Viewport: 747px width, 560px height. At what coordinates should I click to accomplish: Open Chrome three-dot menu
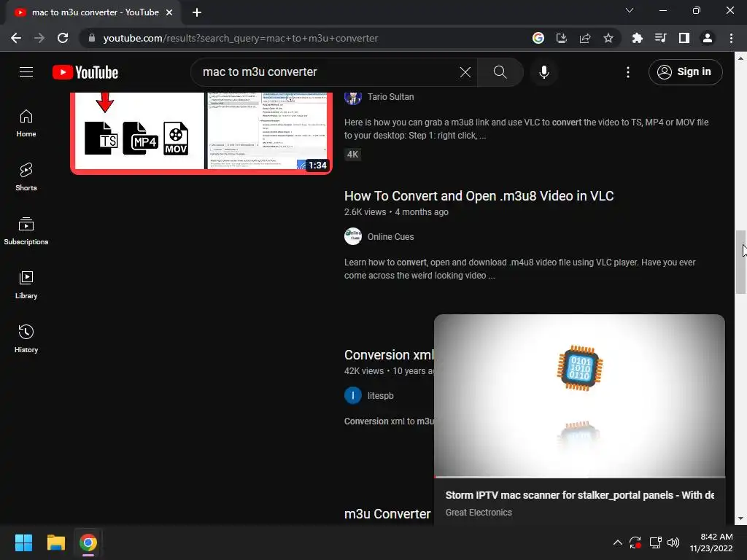pos(731,38)
